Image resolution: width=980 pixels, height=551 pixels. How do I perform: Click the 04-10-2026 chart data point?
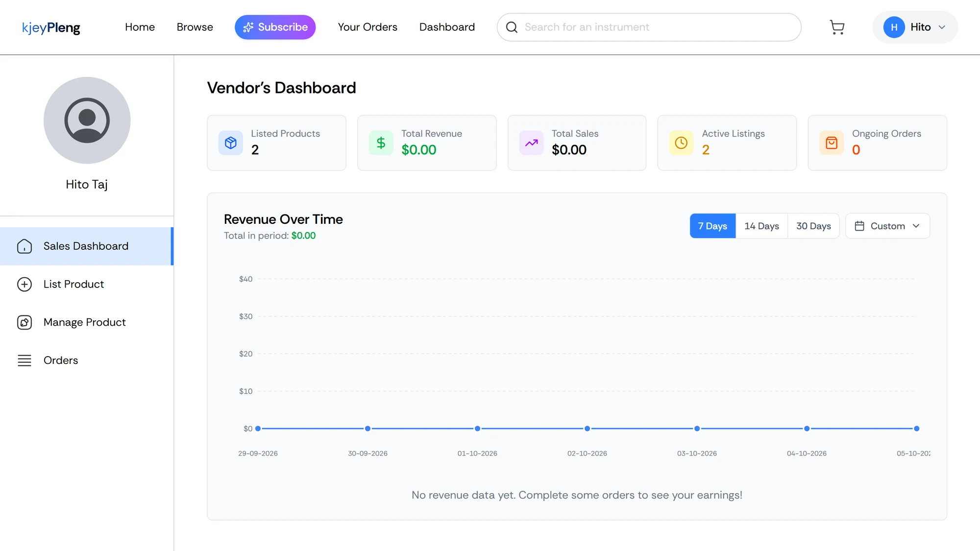click(807, 429)
